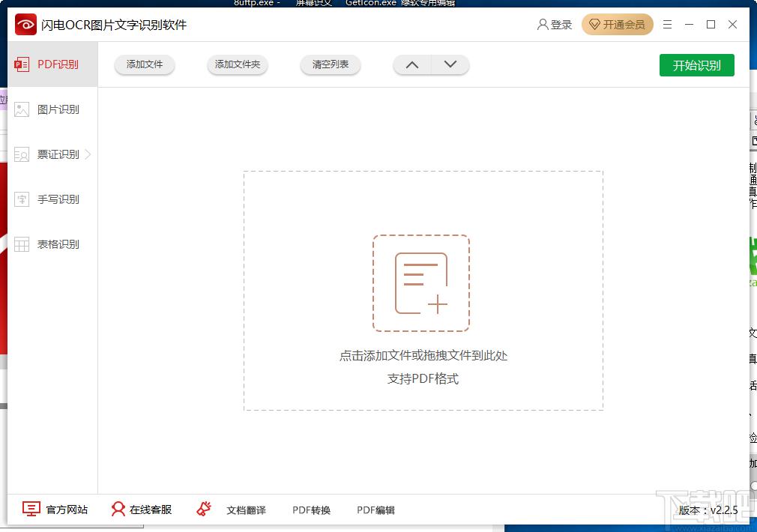The height and width of the screenshot is (532, 757).
Task: Open 在线客服 support link
Action: tap(151, 510)
